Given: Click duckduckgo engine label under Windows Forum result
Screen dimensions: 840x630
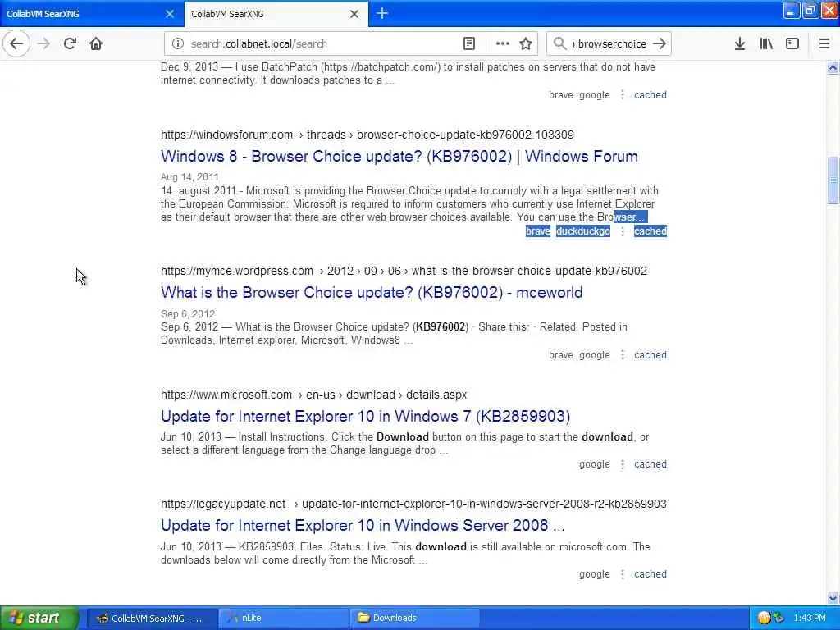Looking at the screenshot, I should click(x=583, y=231).
